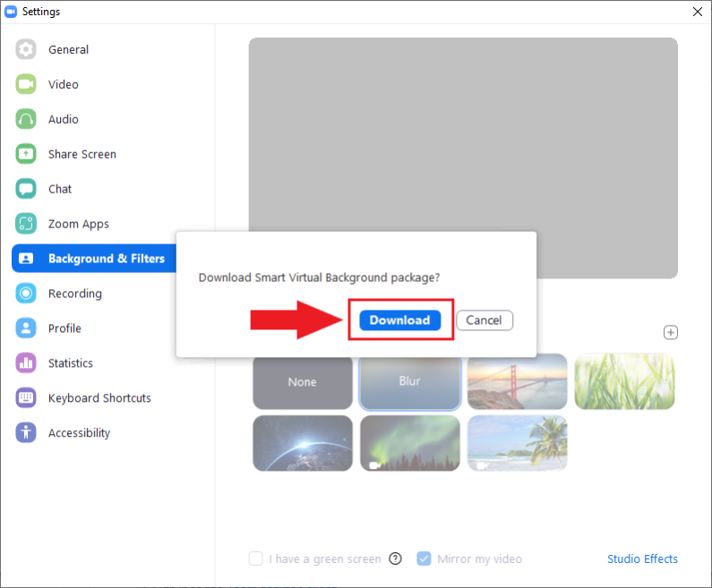Choose the green grass background
The height and width of the screenshot is (588, 712).
coord(624,382)
